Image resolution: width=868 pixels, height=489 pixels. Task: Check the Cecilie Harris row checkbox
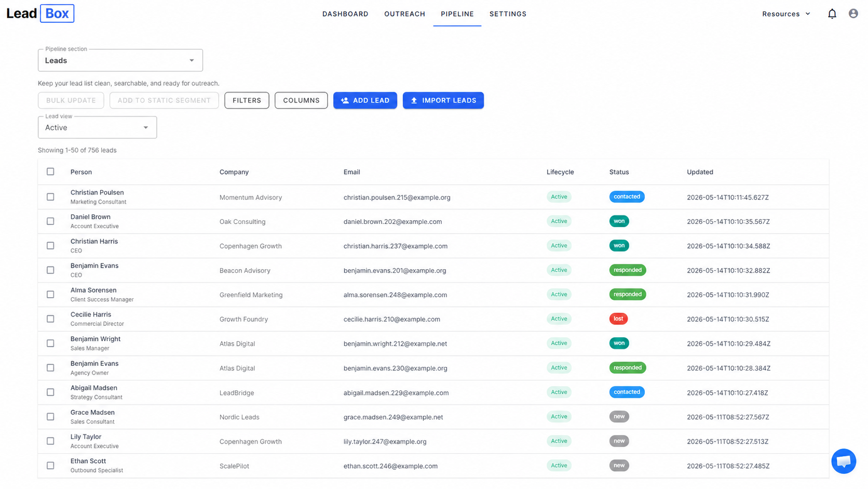50,319
